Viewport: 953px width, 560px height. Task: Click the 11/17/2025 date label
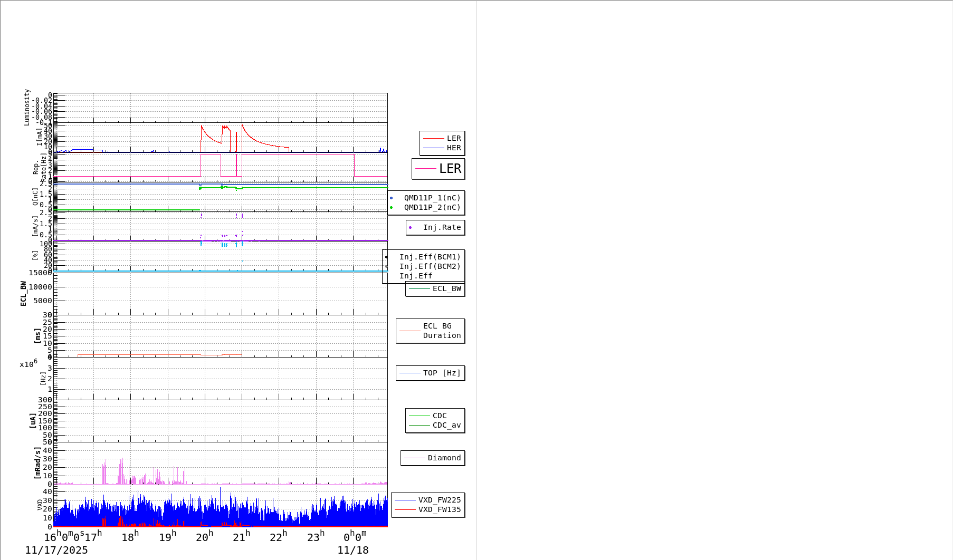tap(56, 550)
